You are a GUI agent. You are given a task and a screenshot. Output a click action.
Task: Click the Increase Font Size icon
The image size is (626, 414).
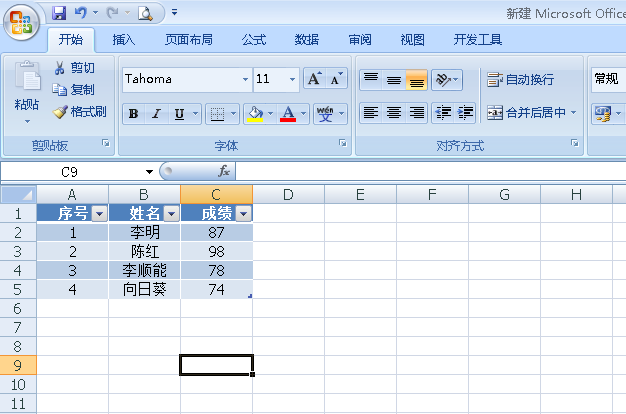click(x=315, y=78)
